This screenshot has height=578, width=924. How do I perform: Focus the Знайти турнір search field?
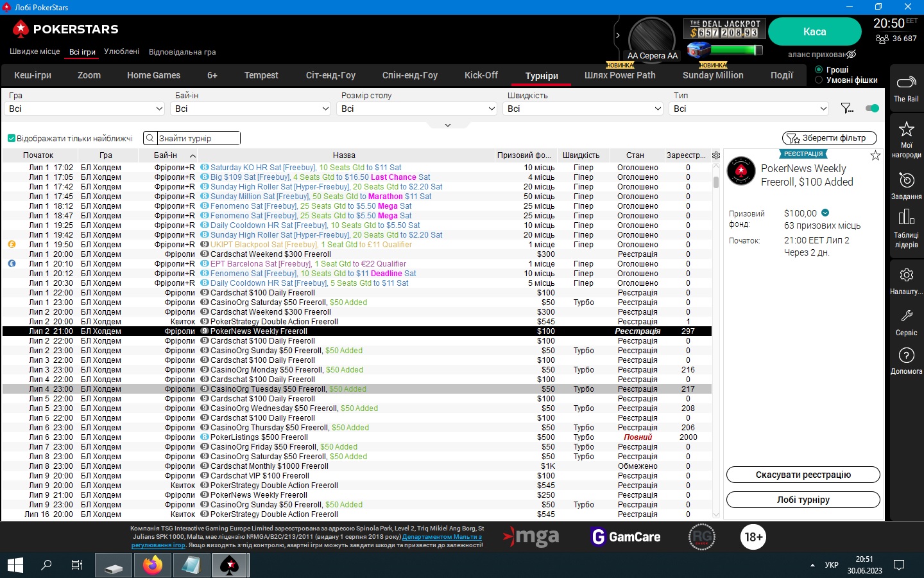198,138
